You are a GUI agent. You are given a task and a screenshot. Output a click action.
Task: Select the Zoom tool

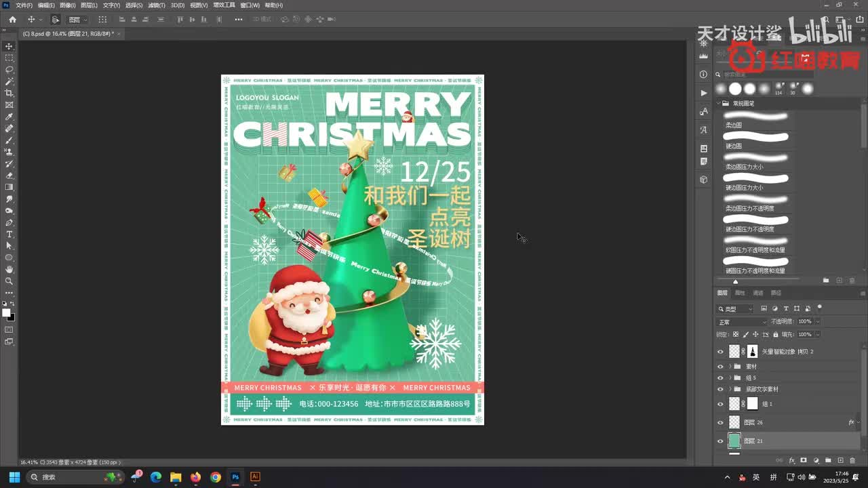pos(9,281)
